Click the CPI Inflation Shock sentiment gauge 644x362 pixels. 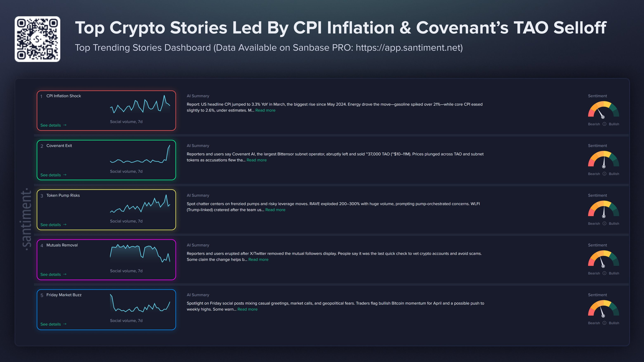603,110
